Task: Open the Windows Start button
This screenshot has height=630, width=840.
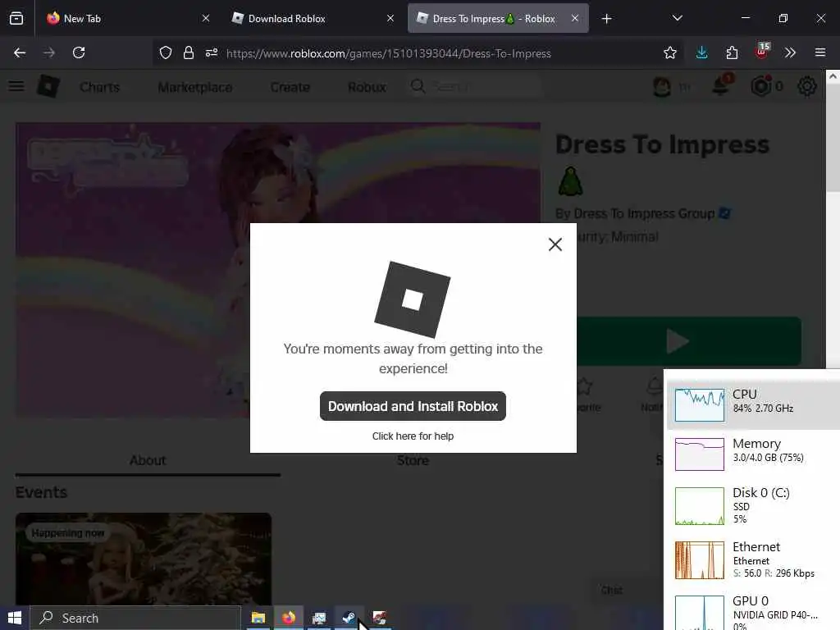Action: [x=15, y=619]
